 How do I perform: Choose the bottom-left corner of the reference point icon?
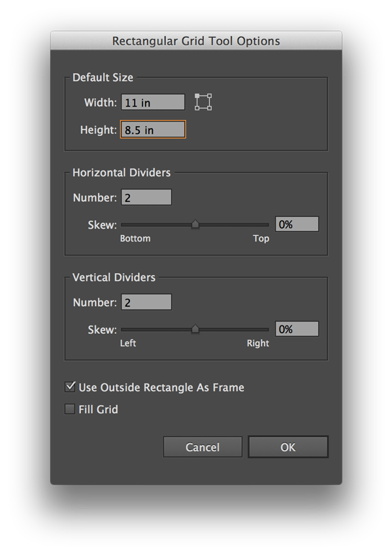pyautogui.click(x=197, y=108)
